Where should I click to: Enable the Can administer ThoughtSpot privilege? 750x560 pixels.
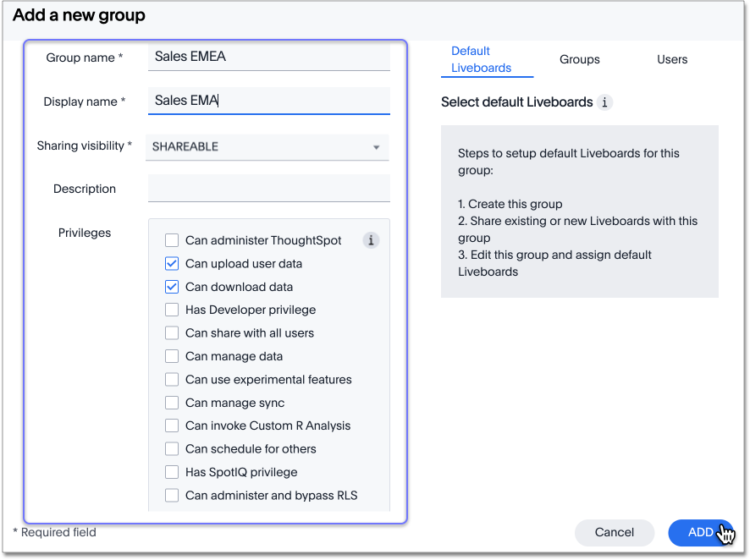coord(172,240)
